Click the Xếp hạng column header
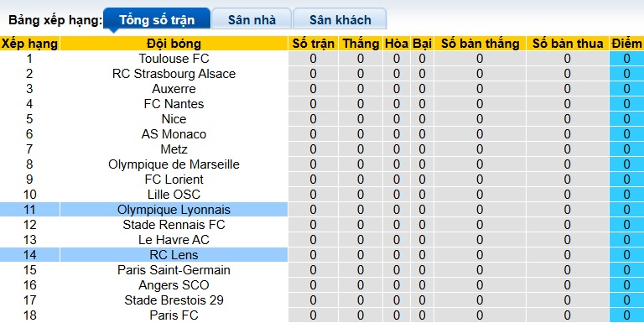The image size is (644, 323). (29, 44)
